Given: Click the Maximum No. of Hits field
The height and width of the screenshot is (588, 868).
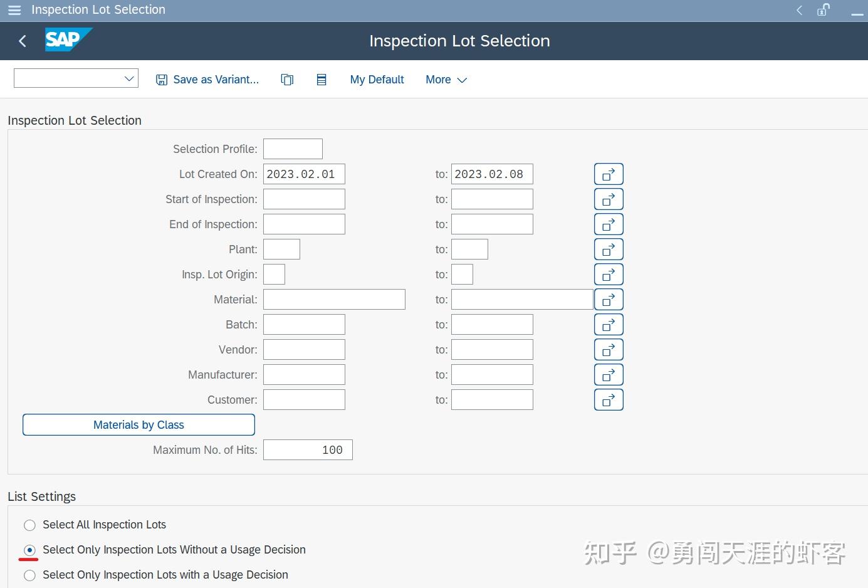Looking at the screenshot, I should click(308, 449).
